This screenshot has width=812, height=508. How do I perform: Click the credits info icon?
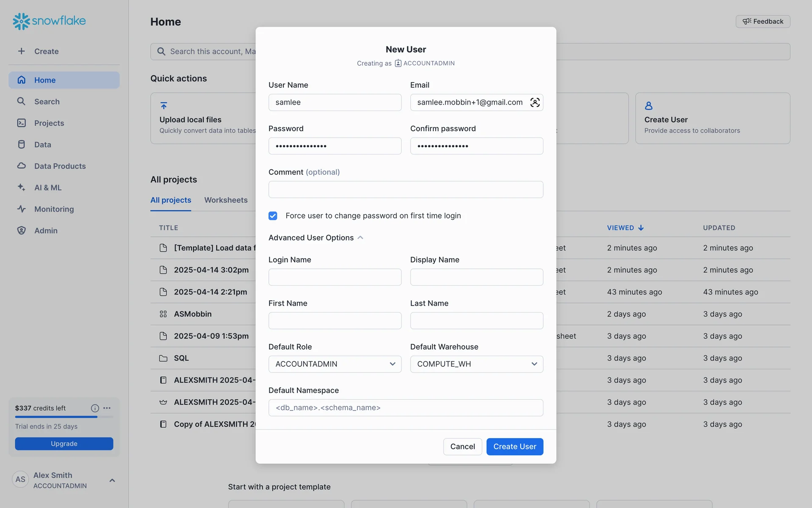[95, 408]
